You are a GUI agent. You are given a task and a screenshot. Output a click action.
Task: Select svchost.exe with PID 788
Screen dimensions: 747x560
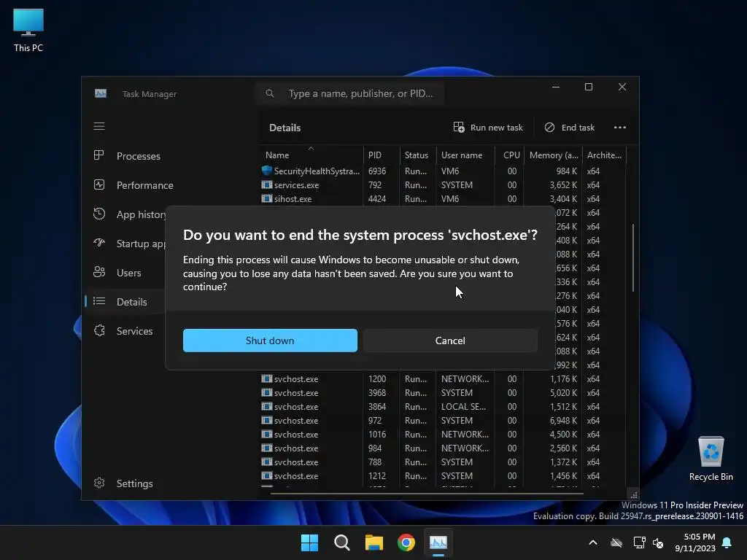443,462
